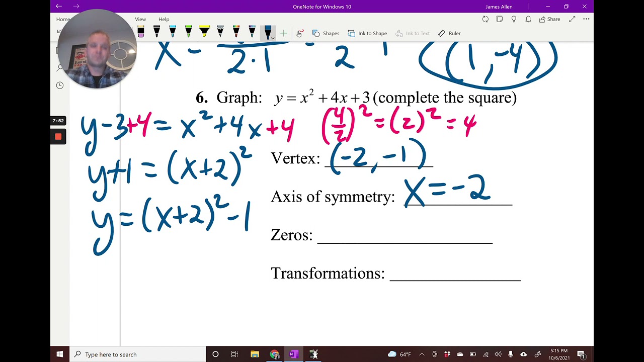Select the cyan pen
This screenshot has height=362, width=644.
pyautogui.click(x=173, y=32)
